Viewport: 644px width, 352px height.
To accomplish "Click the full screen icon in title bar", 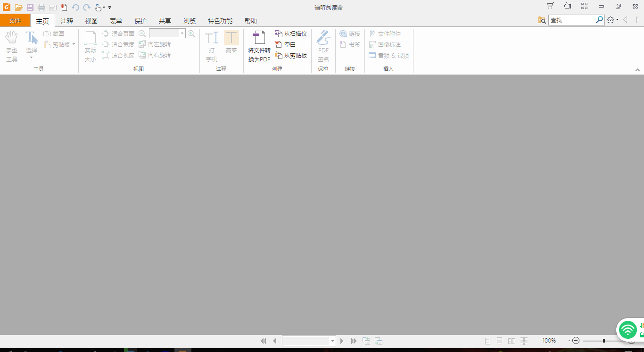I will (x=585, y=6).
